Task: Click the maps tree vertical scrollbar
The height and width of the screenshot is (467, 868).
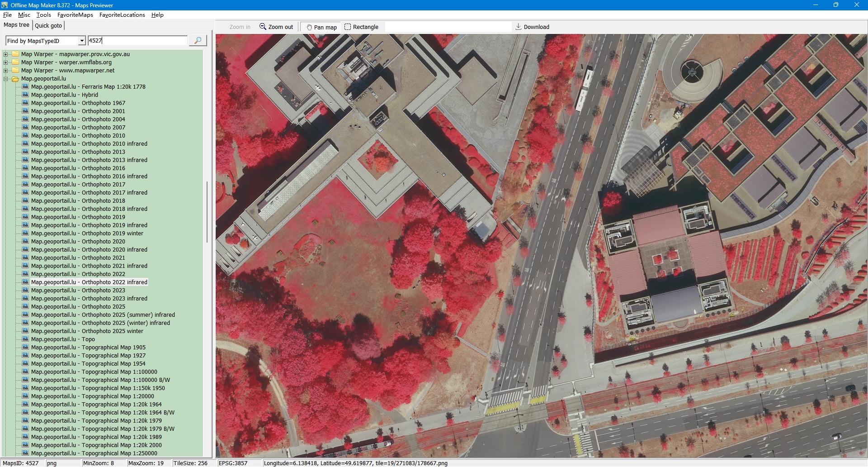Action: point(207,212)
